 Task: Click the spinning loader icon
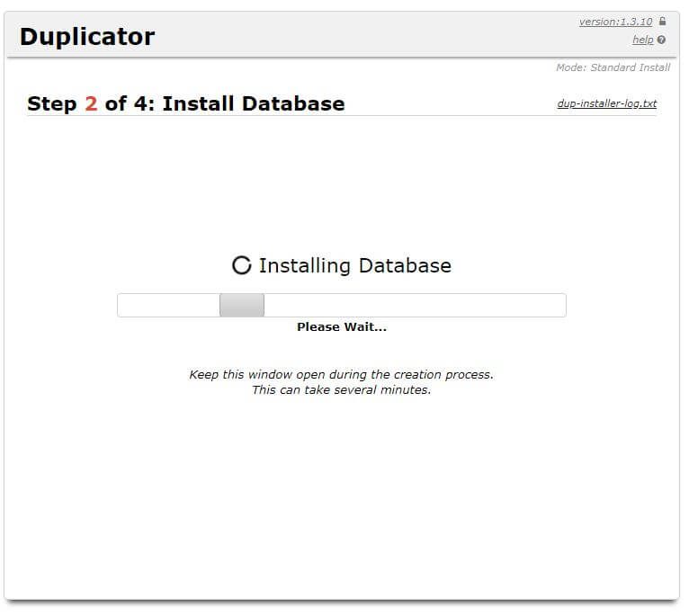242,265
